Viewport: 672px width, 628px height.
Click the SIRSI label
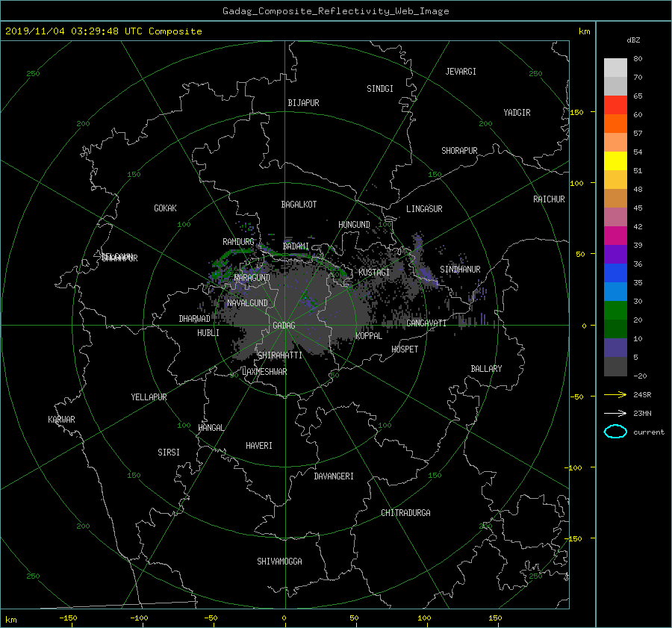coord(169,453)
